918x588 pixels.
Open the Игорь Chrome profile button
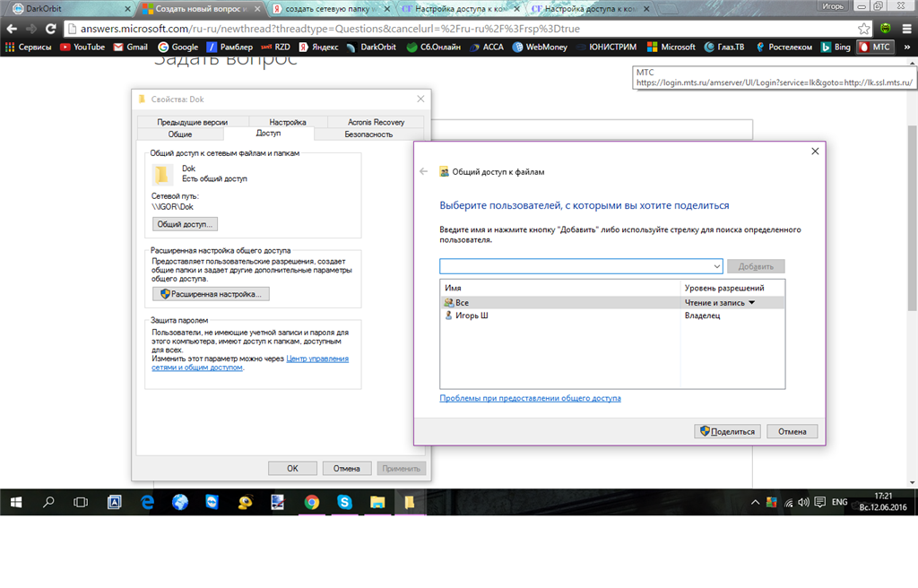pyautogui.click(x=833, y=6)
